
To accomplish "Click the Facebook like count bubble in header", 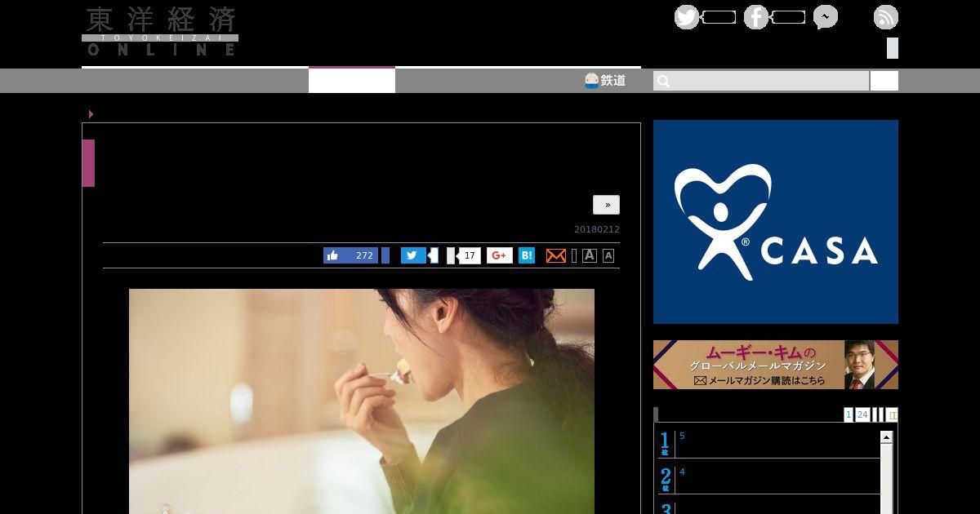I will coord(788,17).
